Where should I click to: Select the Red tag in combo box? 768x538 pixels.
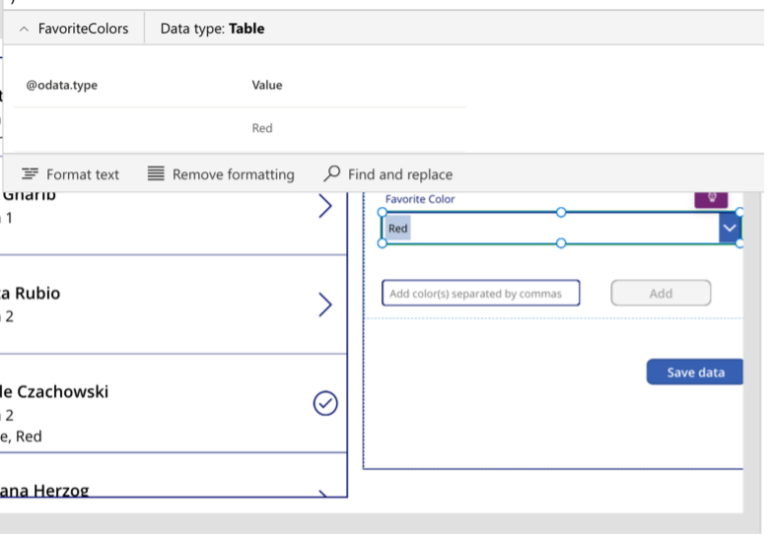click(398, 229)
